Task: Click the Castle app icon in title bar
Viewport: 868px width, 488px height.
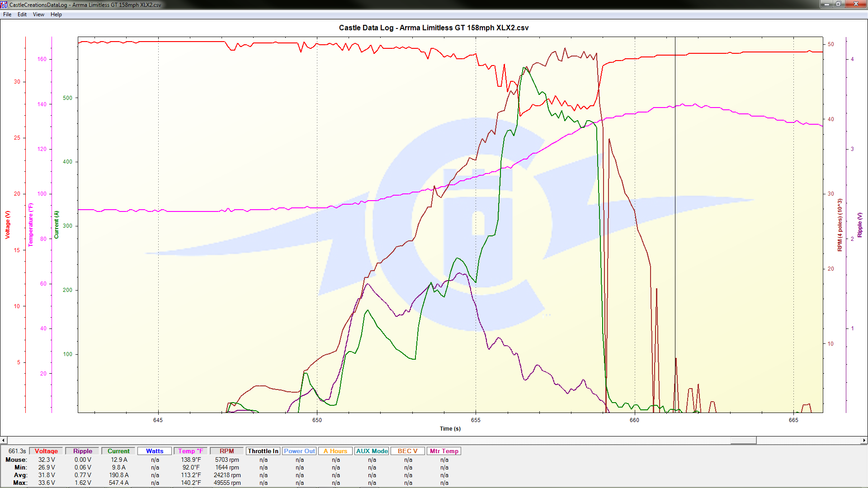Action: tap(4, 5)
